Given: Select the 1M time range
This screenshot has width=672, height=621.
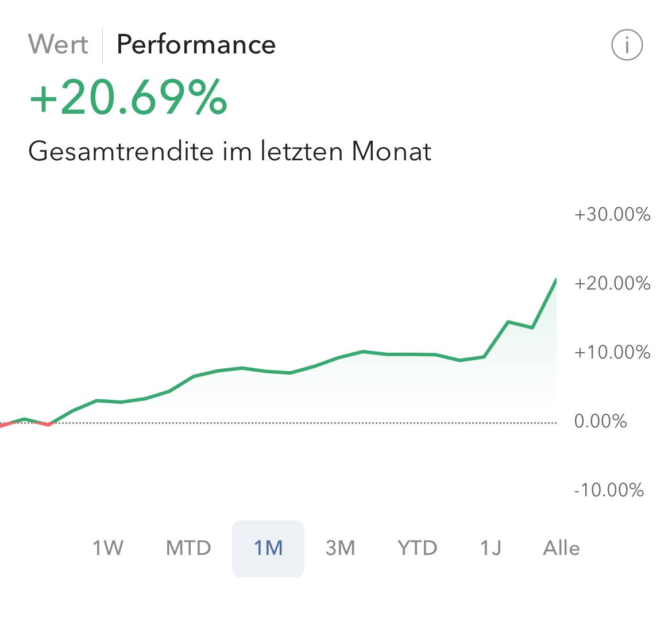Looking at the screenshot, I should 268,548.
